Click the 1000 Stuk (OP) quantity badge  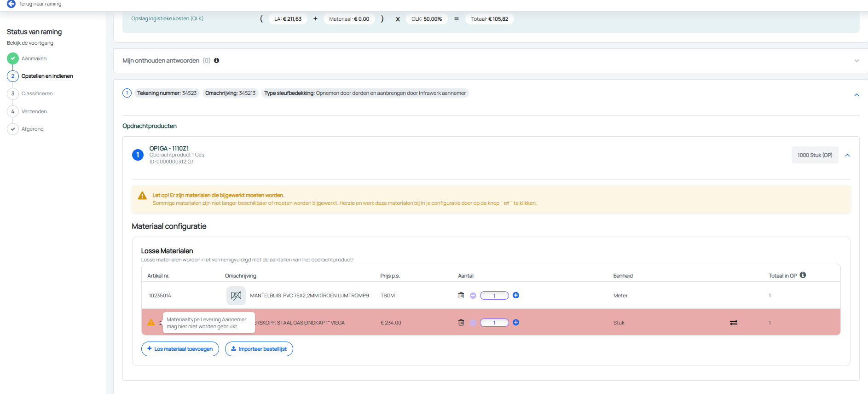click(815, 155)
